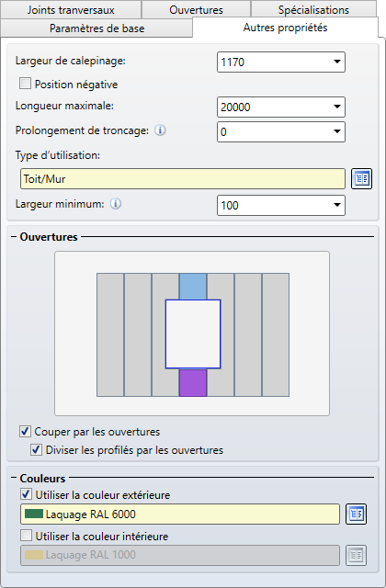Click the disabled catalog icon beside RAL 1000
The width and height of the screenshot is (386, 588).
click(x=356, y=555)
